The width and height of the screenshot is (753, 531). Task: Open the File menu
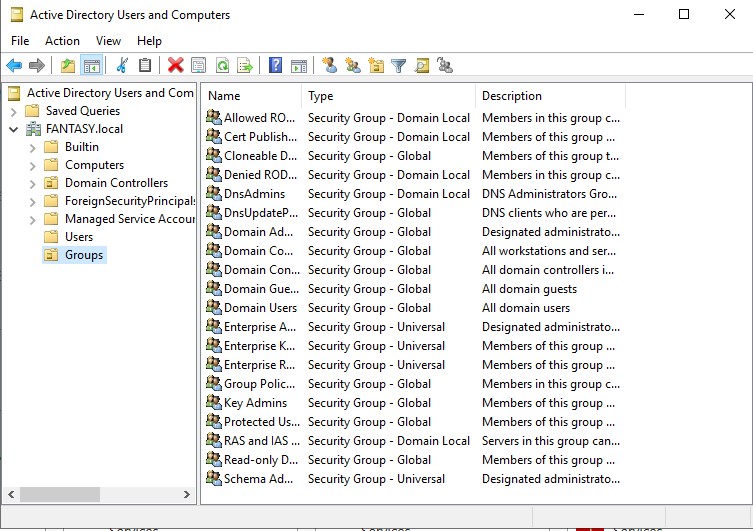[20, 41]
